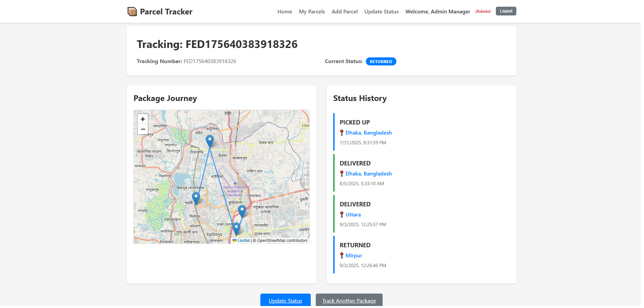Open the Mirpur location link

[x=354, y=256]
